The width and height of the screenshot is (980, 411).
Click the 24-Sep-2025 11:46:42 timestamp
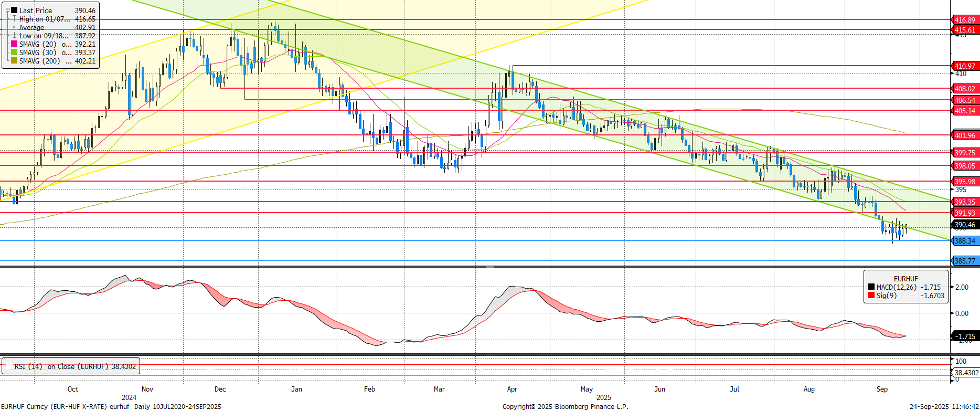[944, 406]
